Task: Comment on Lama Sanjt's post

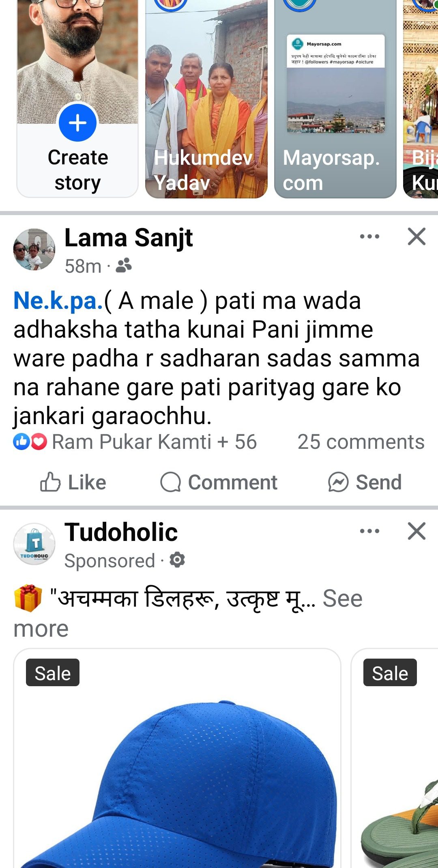Action: (219, 482)
